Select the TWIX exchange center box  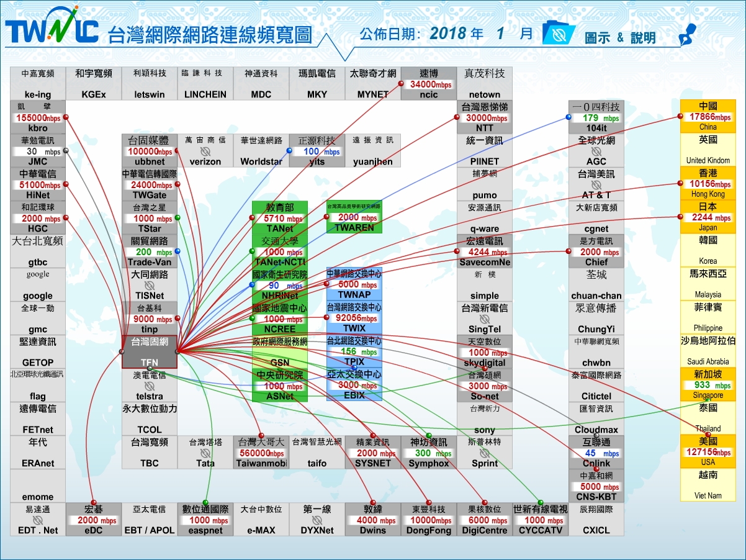(x=354, y=318)
